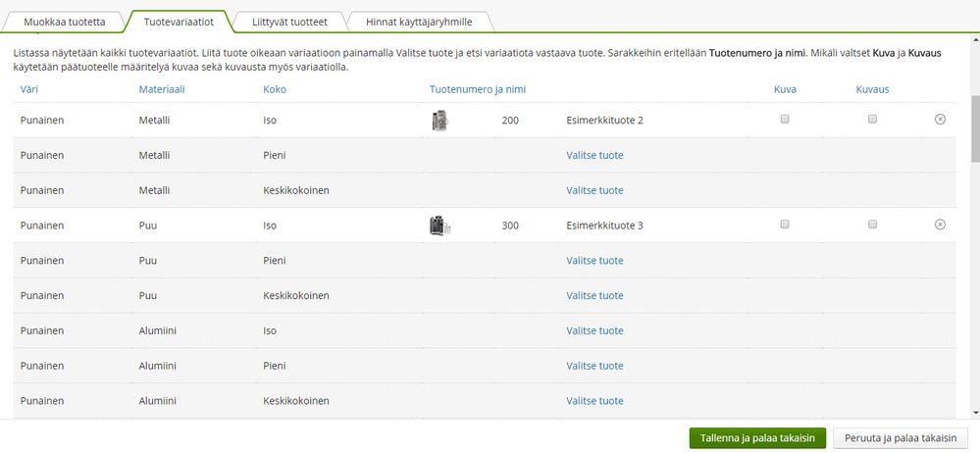Click the Esimerkkituote 3 product thumbnail
The width and height of the screenshot is (980, 453).
coord(438,226)
